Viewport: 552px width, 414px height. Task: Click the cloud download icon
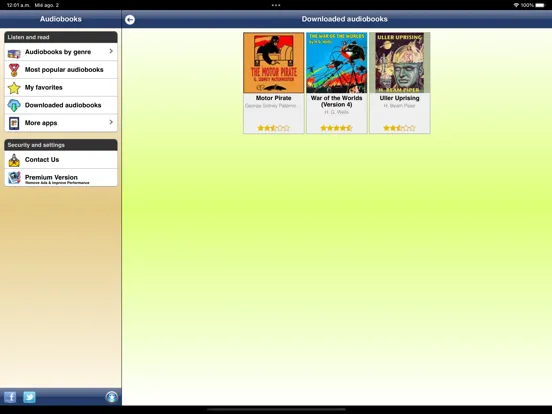click(14, 105)
